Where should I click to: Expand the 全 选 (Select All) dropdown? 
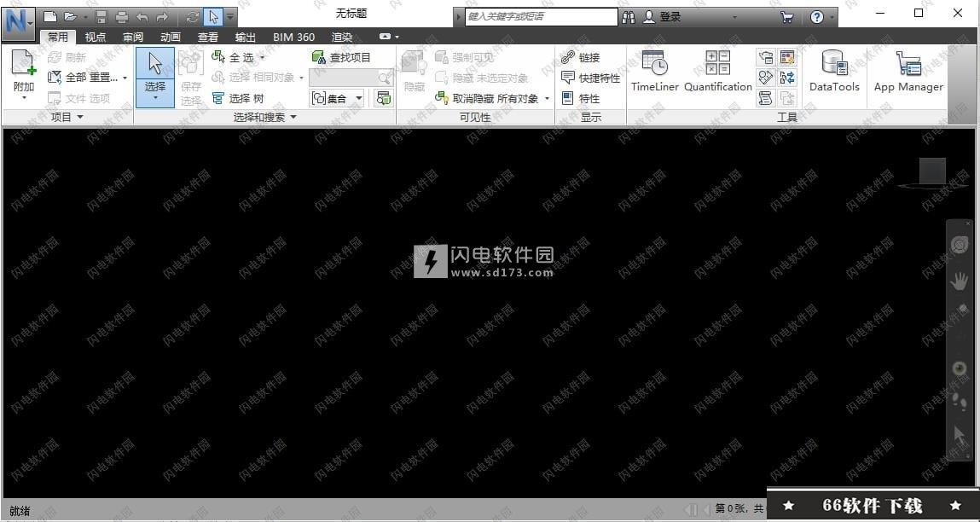point(263,57)
